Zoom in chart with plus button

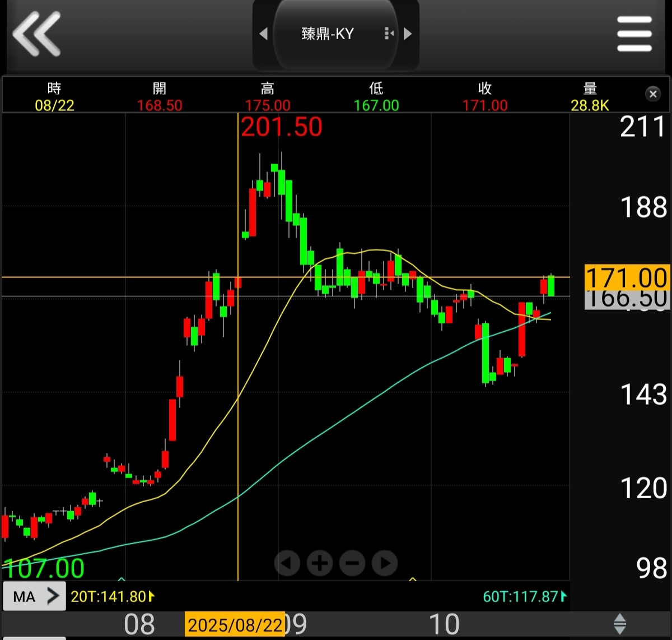[320, 563]
